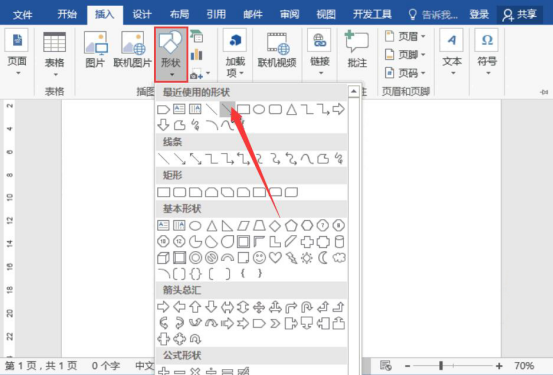This screenshot has height=375, width=553.
Task: Click the 批注 (Comment) button
Action: coord(357,49)
